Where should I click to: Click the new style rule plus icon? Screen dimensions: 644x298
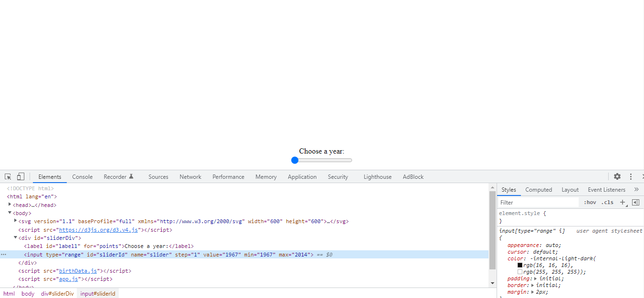(x=623, y=203)
